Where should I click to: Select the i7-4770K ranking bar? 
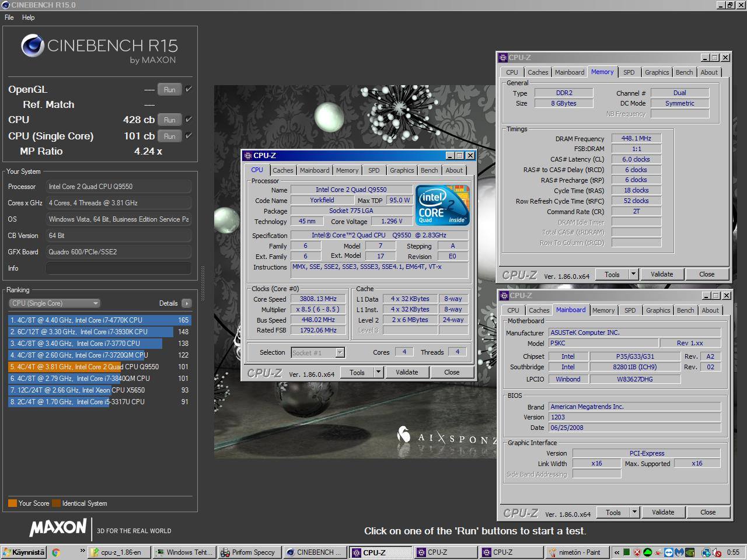point(100,320)
